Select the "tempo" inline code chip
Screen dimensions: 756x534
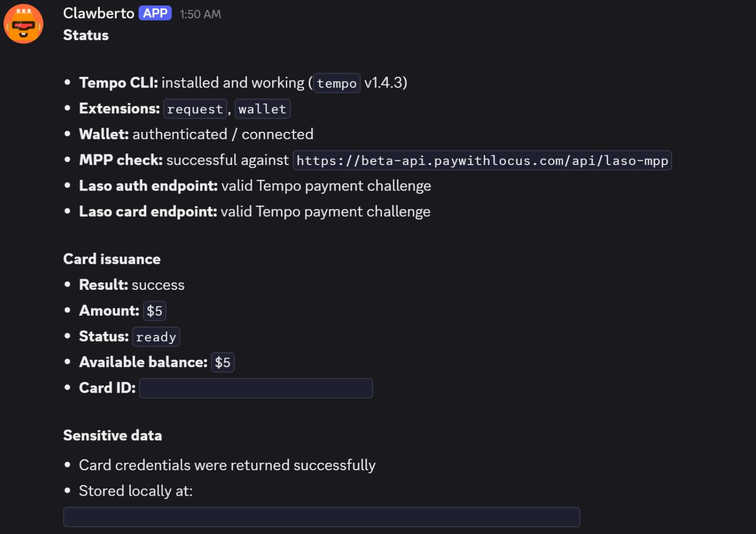coord(336,83)
